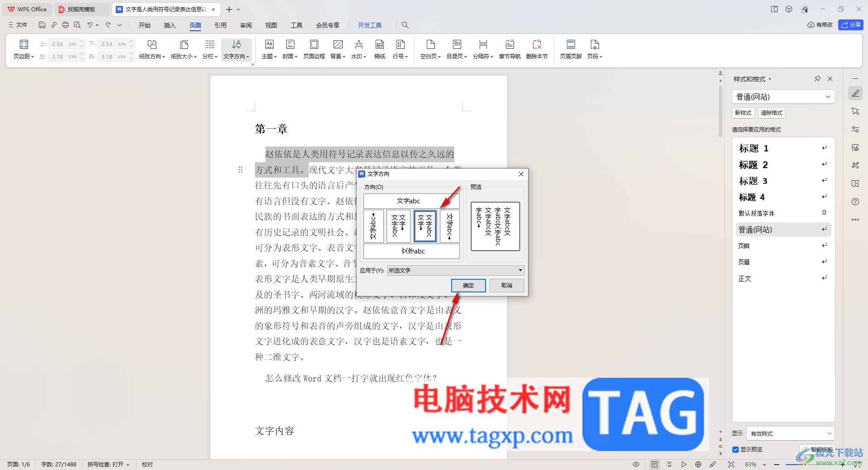Open the 纸张方向 paper orientation tool

pos(152,49)
